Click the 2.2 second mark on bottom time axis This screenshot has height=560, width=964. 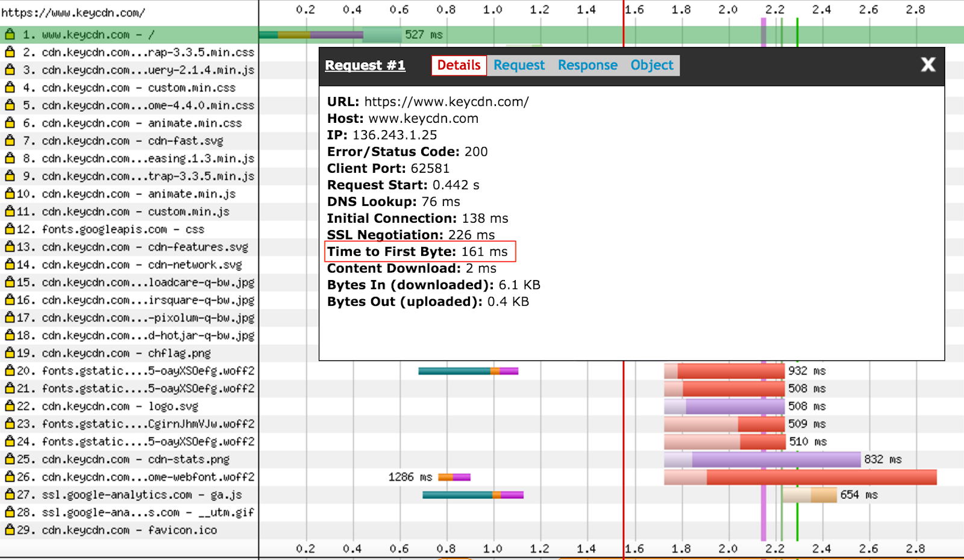point(775,549)
